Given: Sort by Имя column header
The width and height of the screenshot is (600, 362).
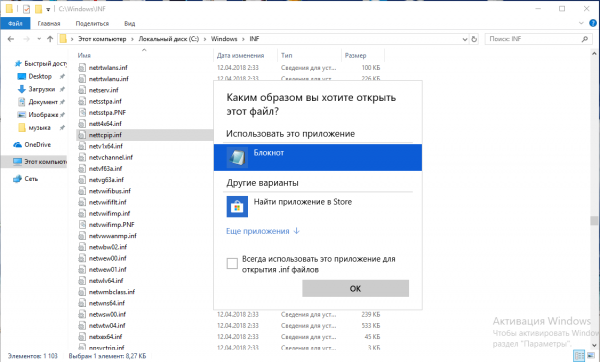Looking at the screenshot, I should pos(84,55).
